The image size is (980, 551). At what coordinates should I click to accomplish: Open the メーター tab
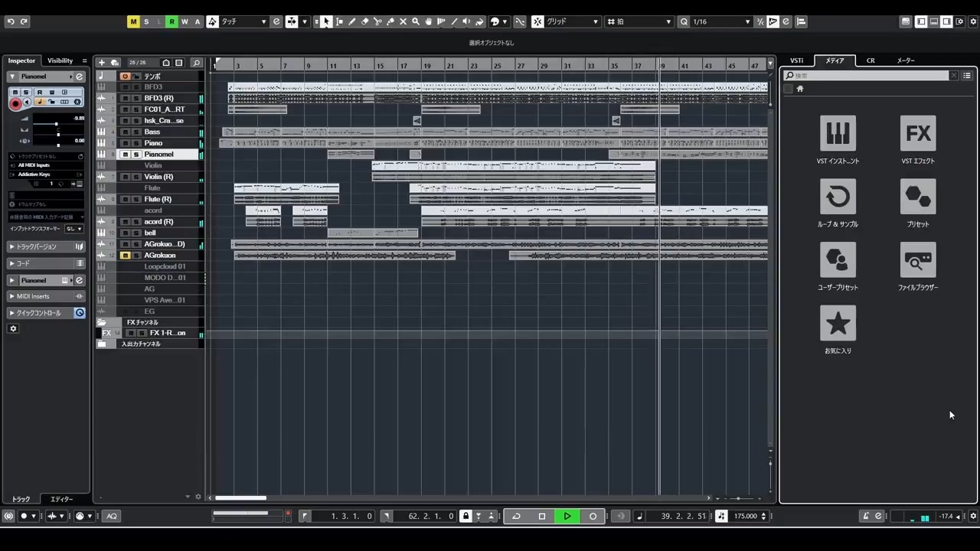click(906, 60)
